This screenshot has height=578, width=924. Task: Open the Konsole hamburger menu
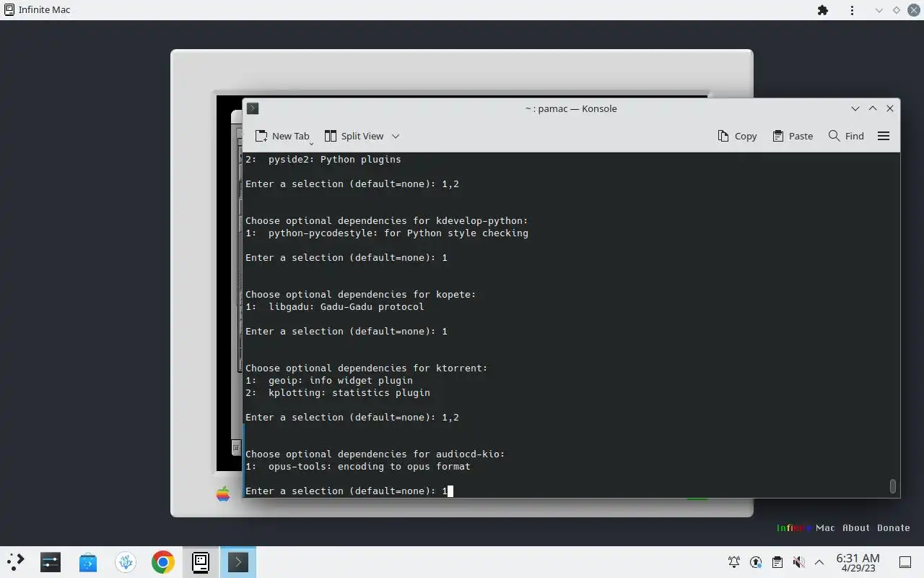[884, 136]
